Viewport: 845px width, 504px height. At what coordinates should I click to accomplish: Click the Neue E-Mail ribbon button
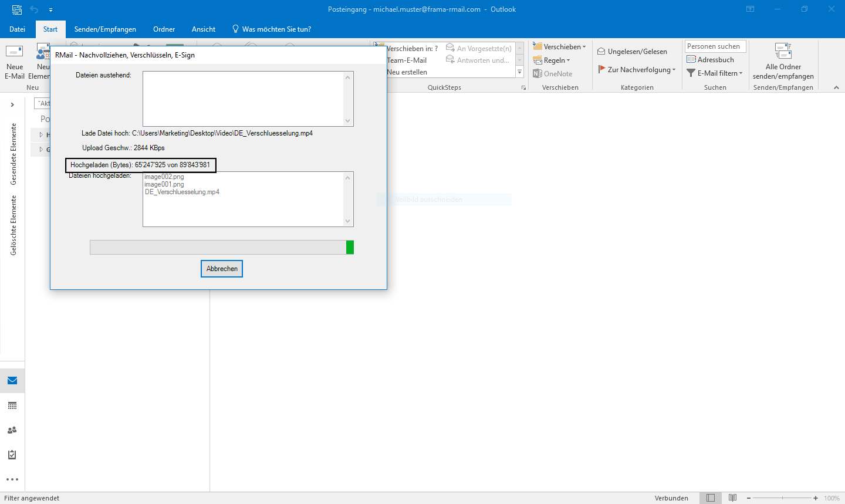15,62
